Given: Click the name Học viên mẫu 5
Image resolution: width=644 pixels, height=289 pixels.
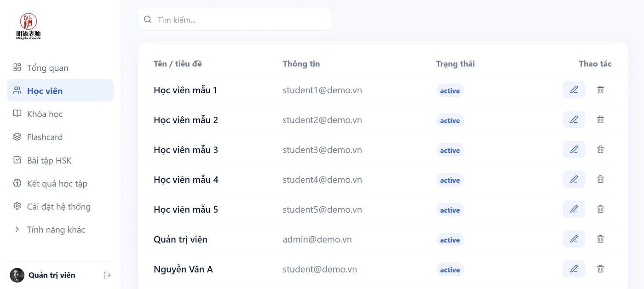Looking at the screenshot, I should (186, 210).
